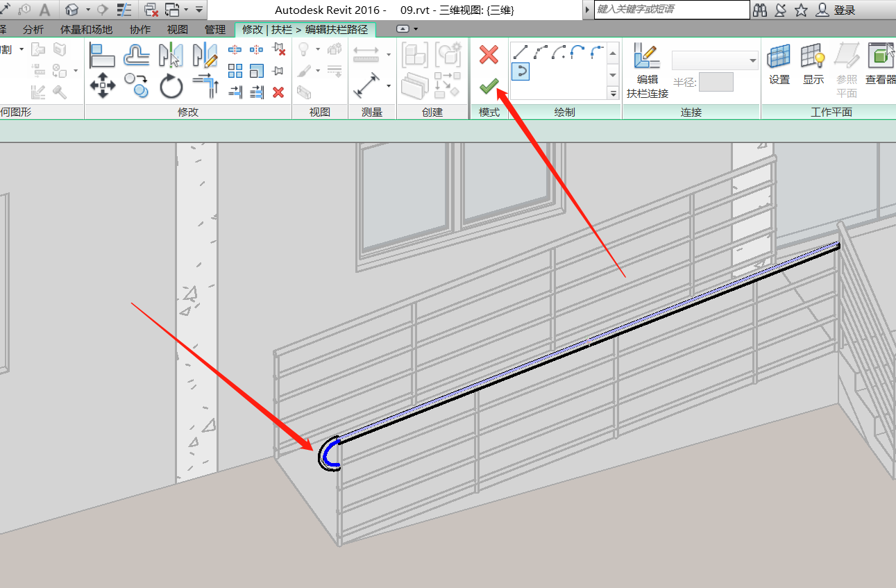Expand the draw tools gallery

[x=613, y=93]
